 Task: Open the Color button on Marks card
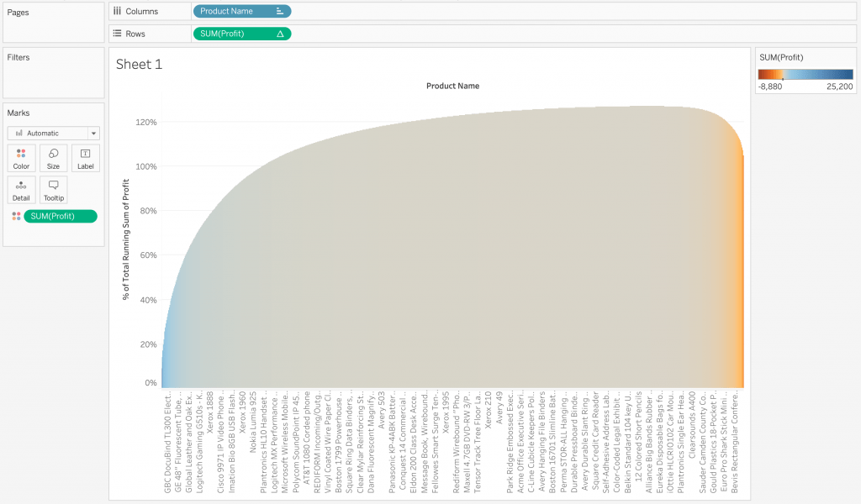(x=21, y=157)
